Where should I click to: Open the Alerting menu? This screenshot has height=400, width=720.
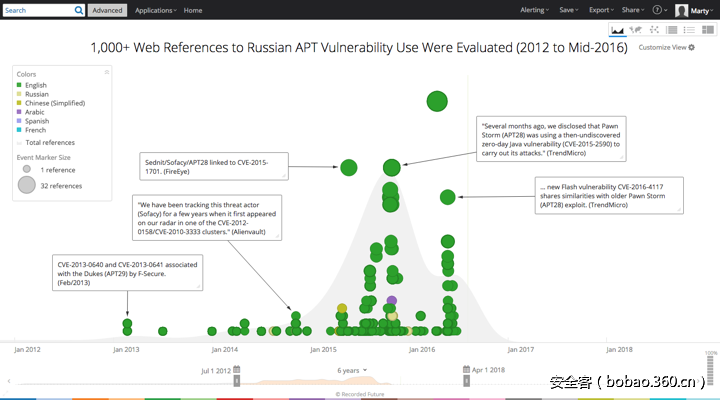534,10
